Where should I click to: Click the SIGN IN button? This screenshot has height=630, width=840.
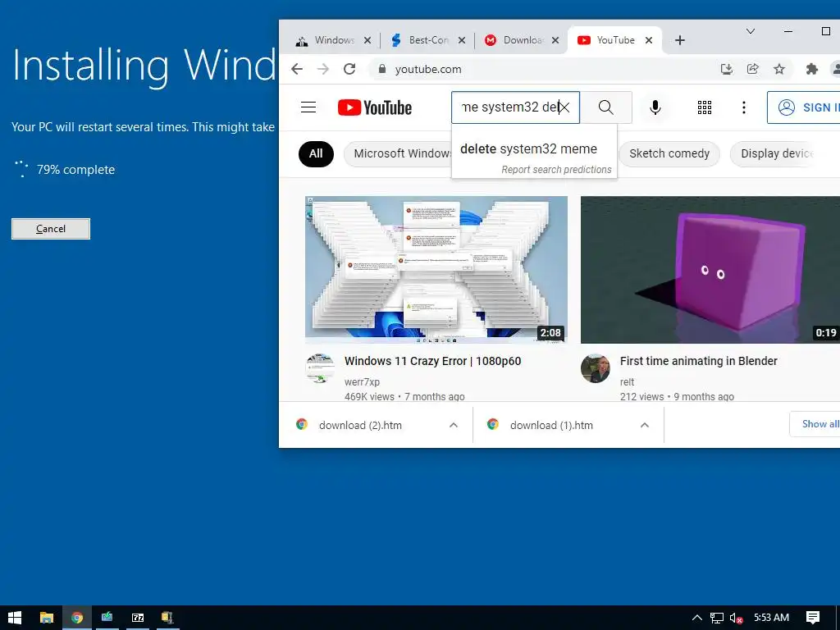pyautogui.click(x=804, y=107)
